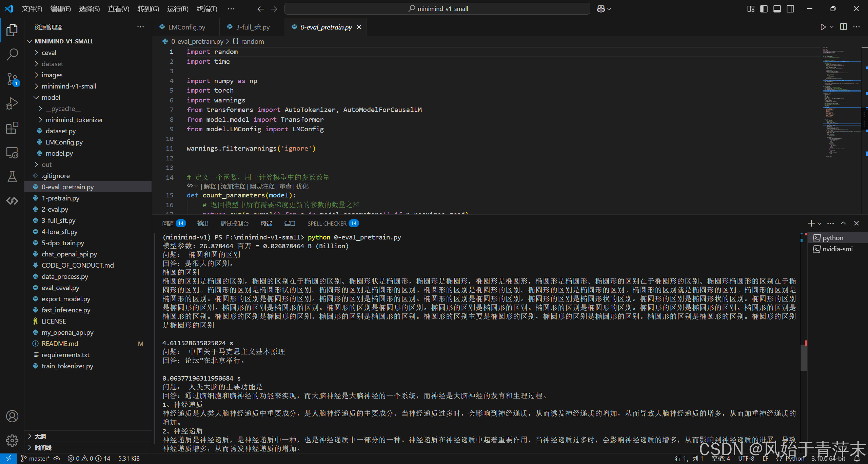This screenshot has height=464, width=868.
Task: Go back with the navigation arrow
Action: point(260,9)
